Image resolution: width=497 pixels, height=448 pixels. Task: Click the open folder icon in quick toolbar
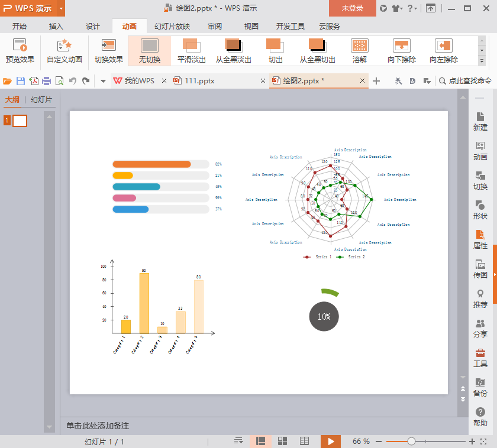point(7,82)
